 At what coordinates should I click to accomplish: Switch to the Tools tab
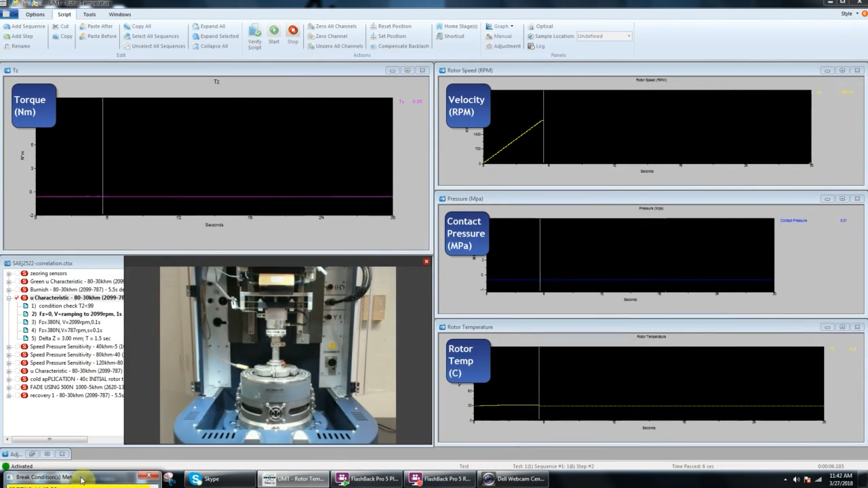click(90, 14)
